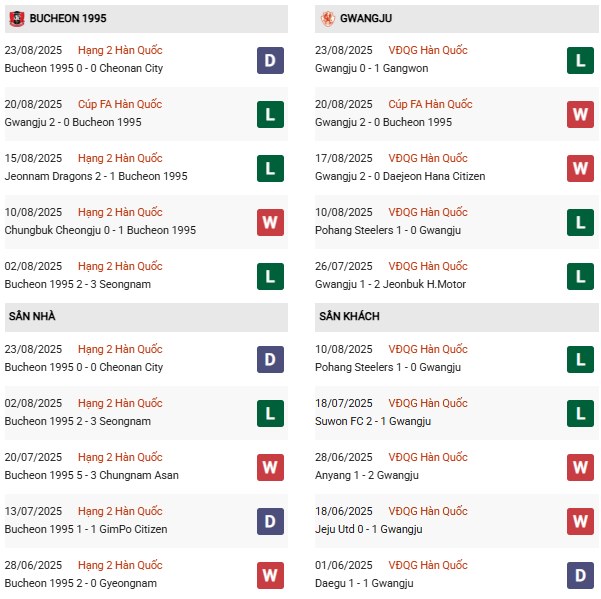Click the Bucheon 1995 team crest icon
601x599 pixels.
tap(16, 18)
